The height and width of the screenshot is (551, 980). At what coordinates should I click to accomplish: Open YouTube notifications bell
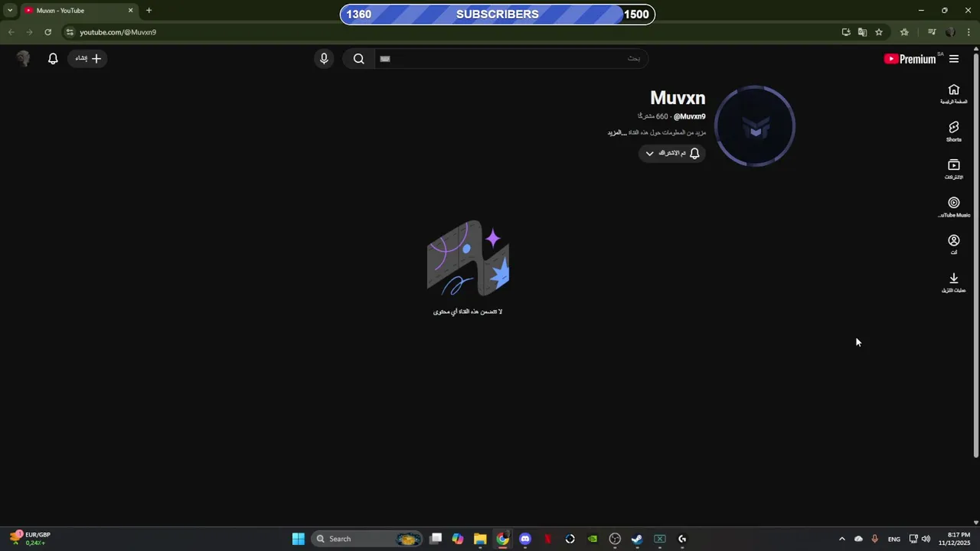pyautogui.click(x=53, y=59)
